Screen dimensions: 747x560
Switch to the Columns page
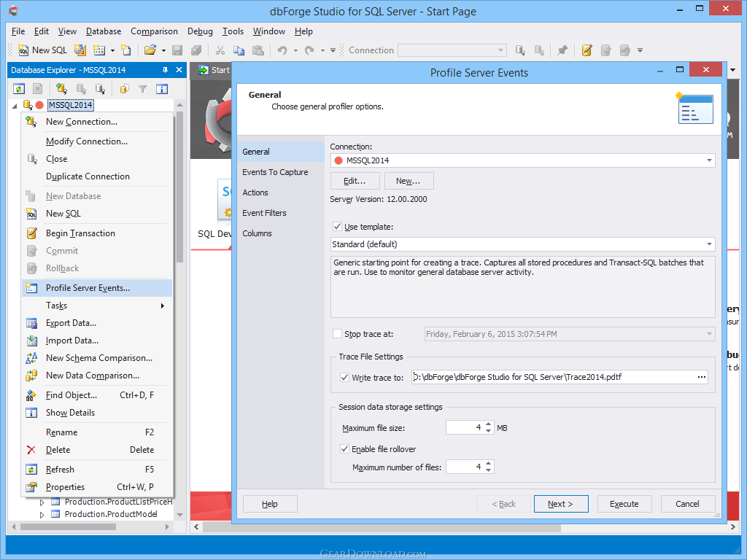click(x=257, y=233)
